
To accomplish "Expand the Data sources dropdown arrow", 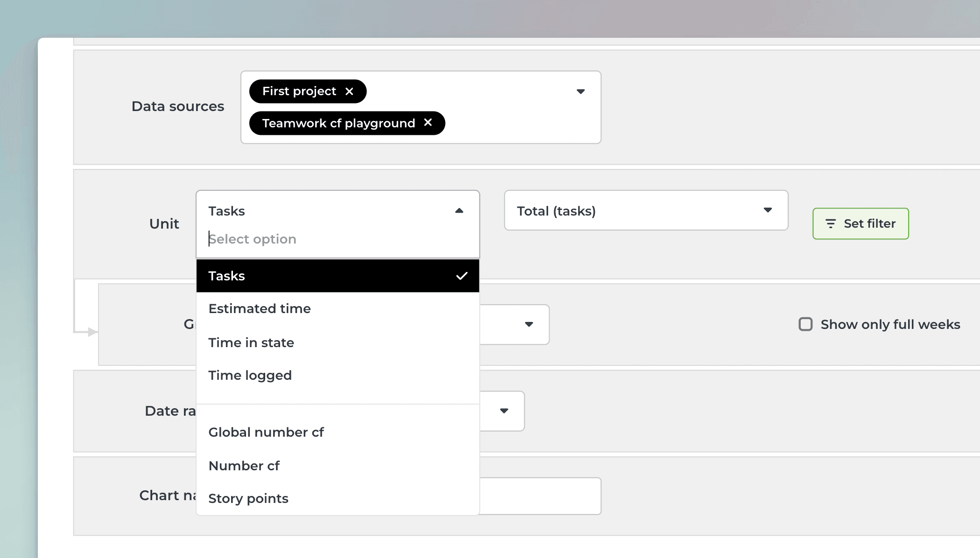I will pyautogui.click(x=580, y=91).
